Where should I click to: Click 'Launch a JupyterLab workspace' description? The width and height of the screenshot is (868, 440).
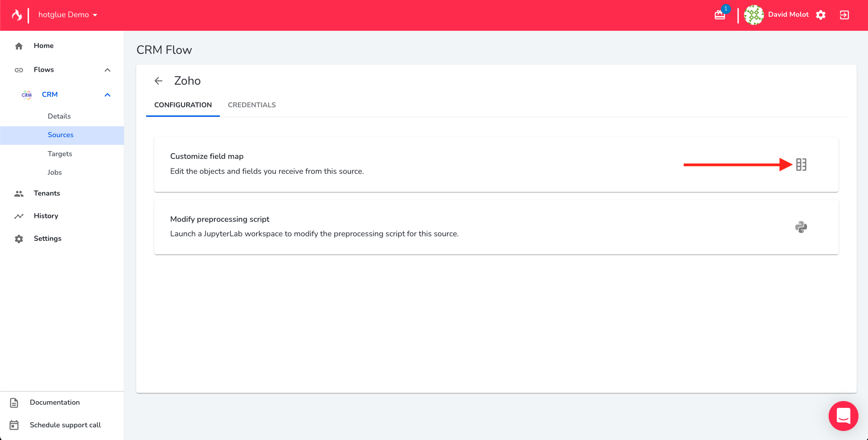(314, 234)
